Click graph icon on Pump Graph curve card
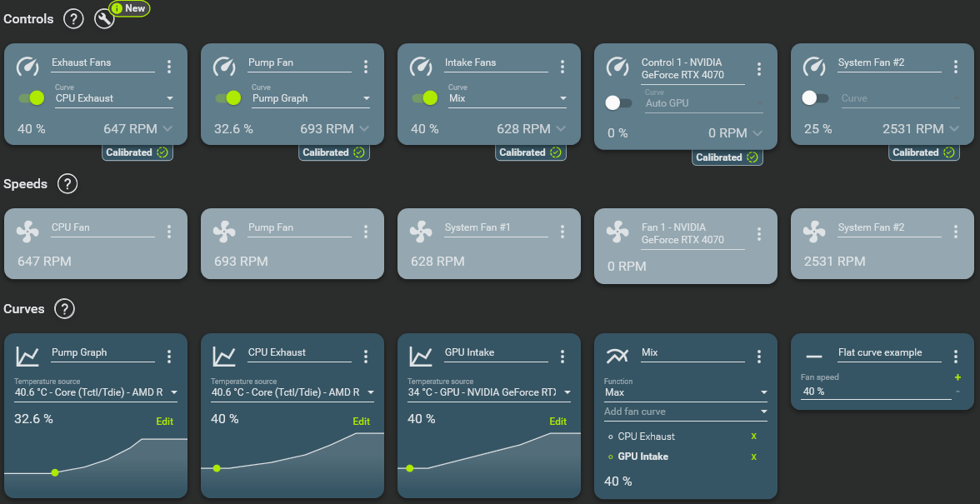Screen dimensions: 980x504 tap(27, 357)
